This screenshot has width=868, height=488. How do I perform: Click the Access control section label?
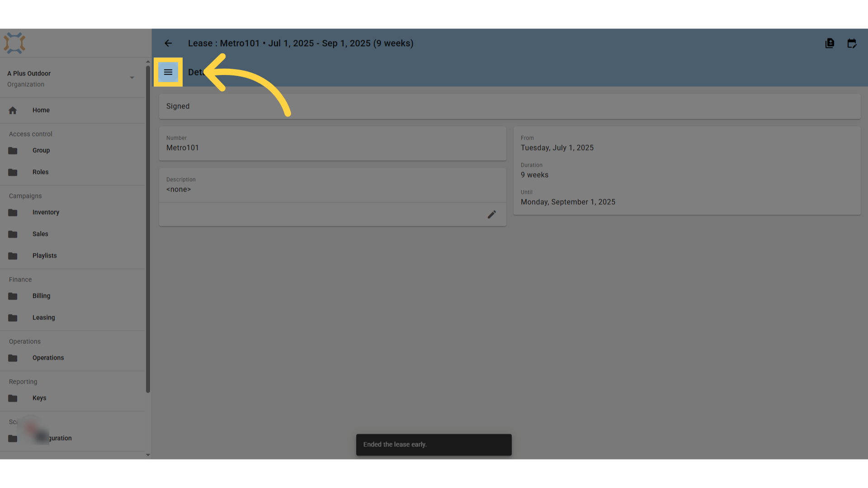point(31,134)
